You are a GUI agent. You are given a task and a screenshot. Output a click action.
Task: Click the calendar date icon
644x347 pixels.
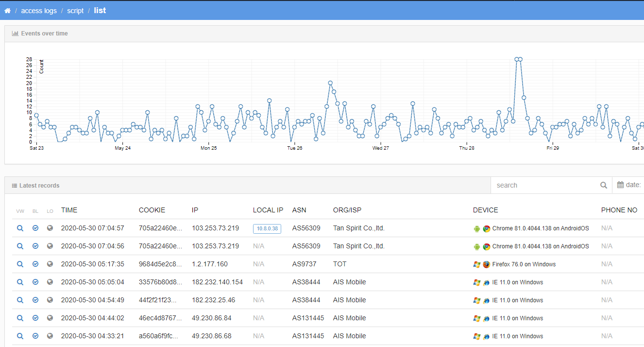pyautogui.click(x=620, y=185)
